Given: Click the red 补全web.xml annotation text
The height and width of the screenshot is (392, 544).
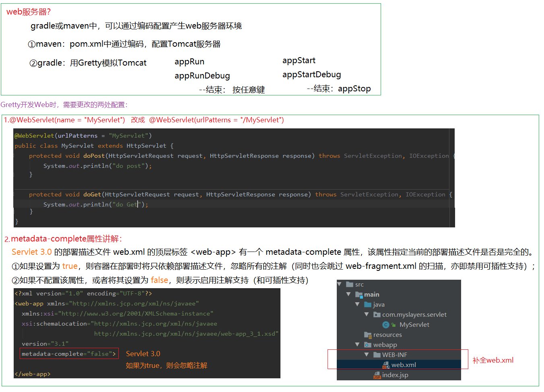Looking at the screenshot, I should click(493, 360).
